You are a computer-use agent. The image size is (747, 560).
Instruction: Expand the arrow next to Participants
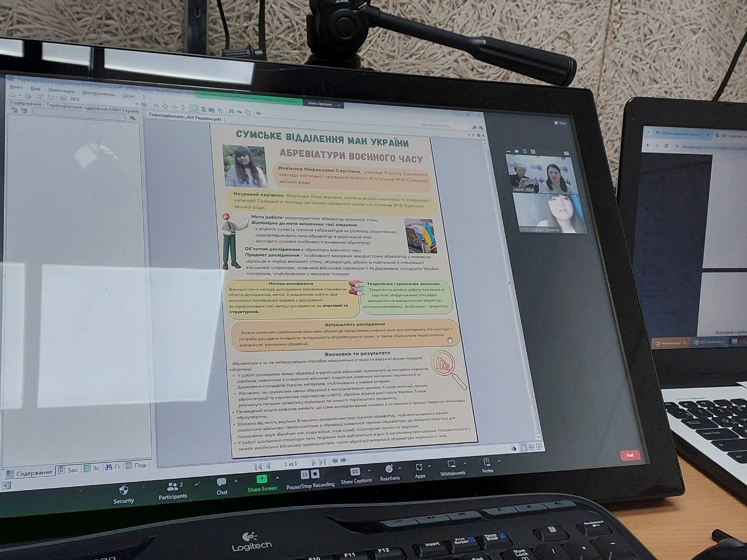click(196, 484)
